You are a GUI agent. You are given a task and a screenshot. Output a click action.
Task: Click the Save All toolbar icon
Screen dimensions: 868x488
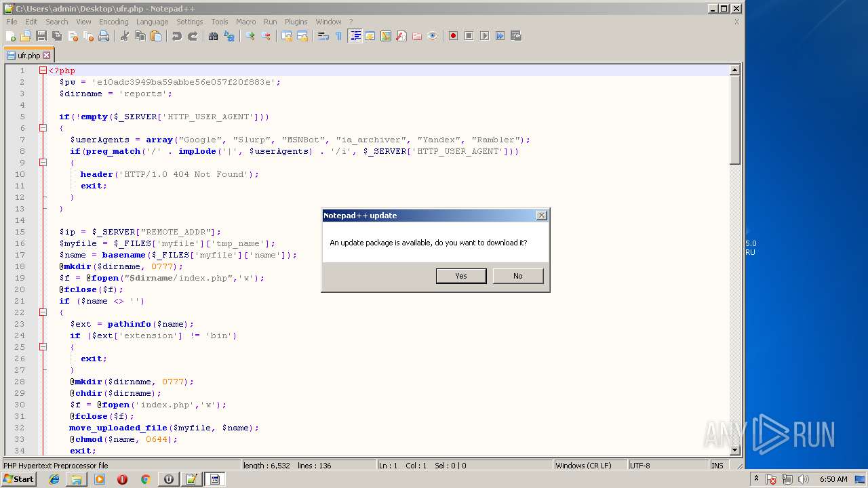pos(57,36)
